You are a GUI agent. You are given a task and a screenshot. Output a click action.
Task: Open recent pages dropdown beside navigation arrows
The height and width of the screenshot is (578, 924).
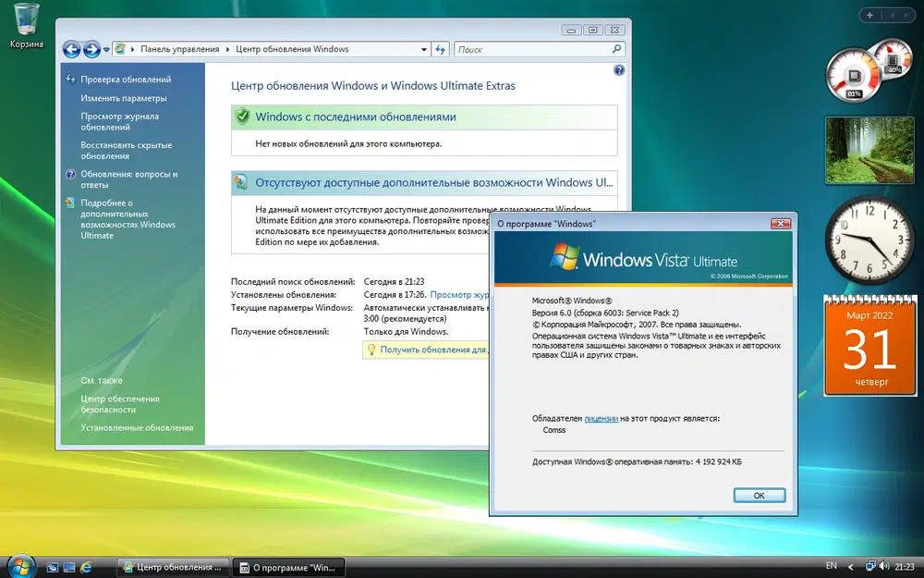(x=106, y=50)
